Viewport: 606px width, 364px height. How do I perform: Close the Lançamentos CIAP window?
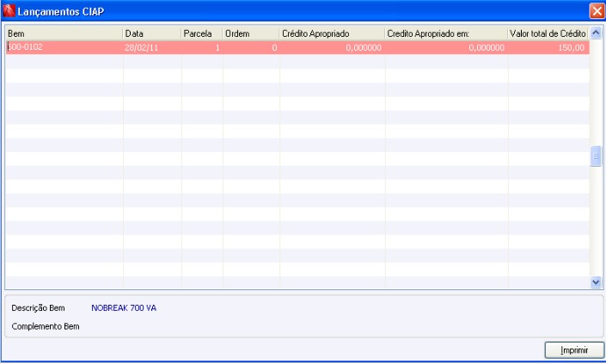coord(597,11)
